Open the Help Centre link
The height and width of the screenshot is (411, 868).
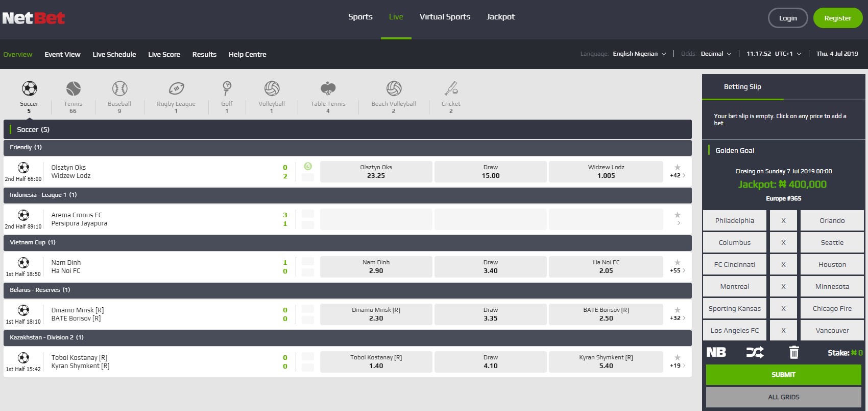(x=248, y=54)
